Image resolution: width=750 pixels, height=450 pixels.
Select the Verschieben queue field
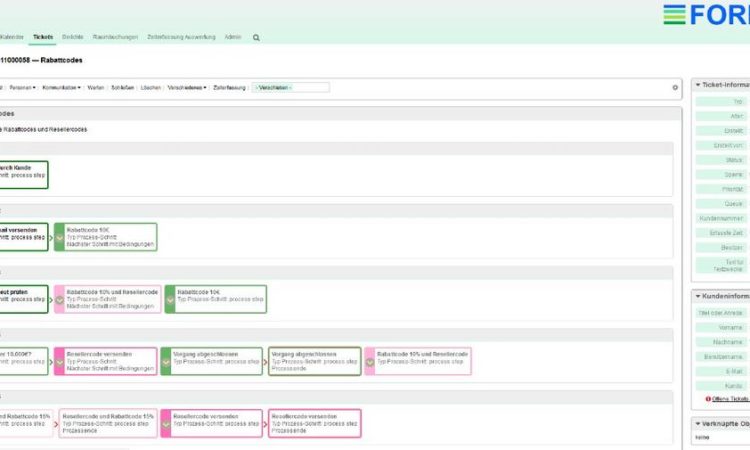tap(291, 88)
